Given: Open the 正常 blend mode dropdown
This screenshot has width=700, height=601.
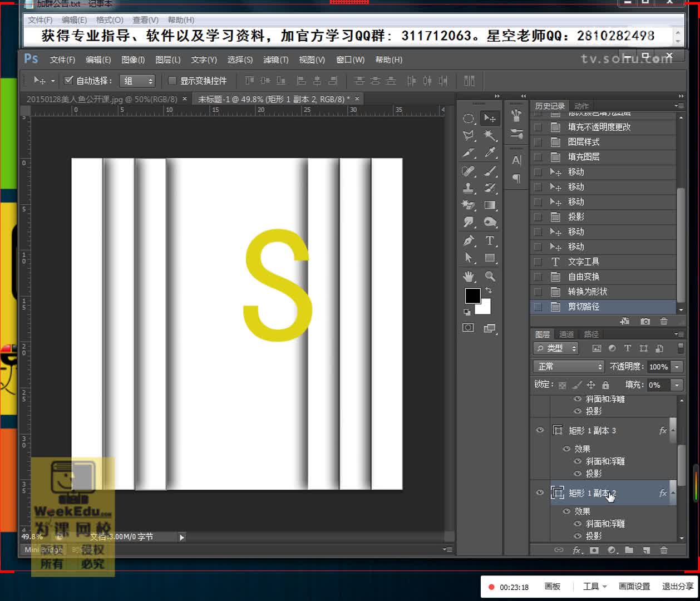Looking at the screenshot, I should click(569, 367).
